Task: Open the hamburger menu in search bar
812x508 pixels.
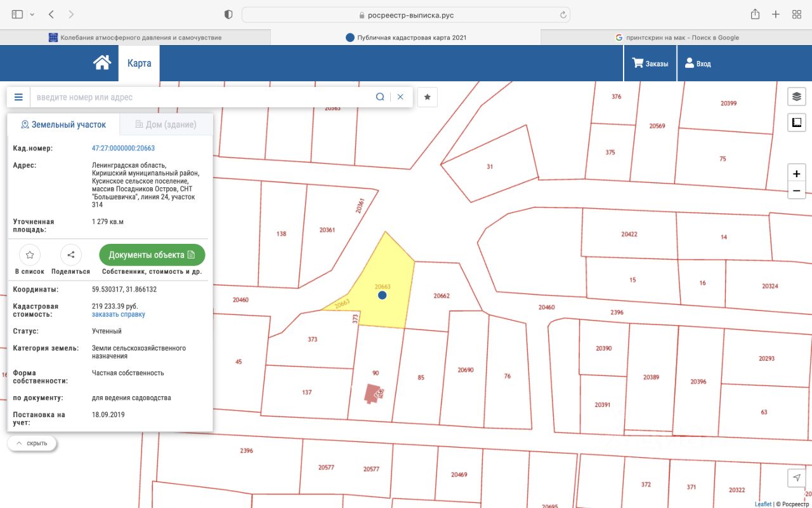Action: click(18, 97)
